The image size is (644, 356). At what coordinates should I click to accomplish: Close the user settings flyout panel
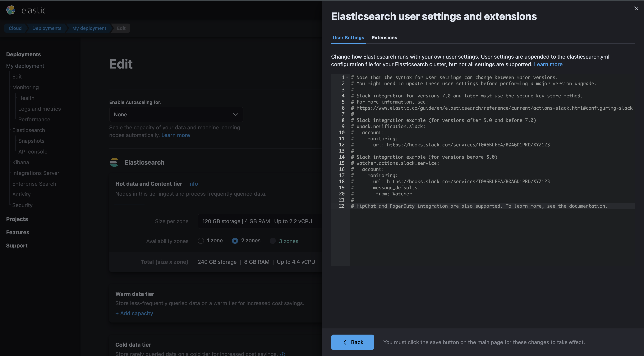(x=636, y=8)
